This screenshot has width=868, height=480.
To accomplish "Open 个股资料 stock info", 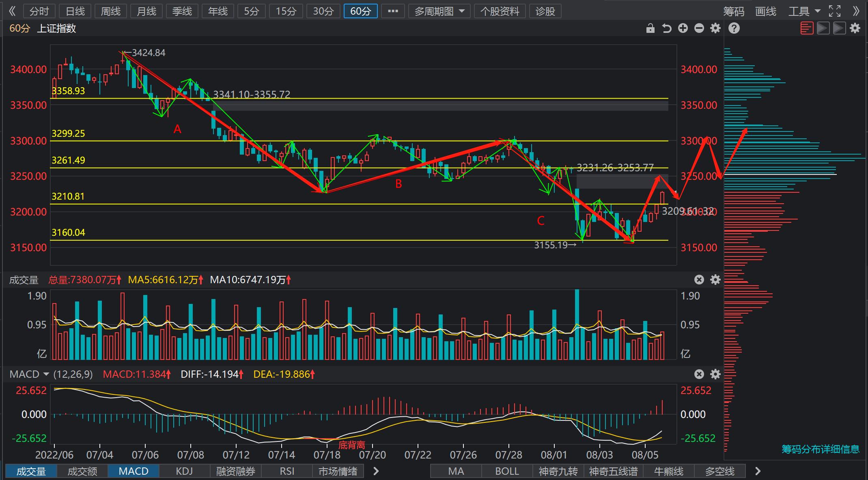I will tap(500, 11).
